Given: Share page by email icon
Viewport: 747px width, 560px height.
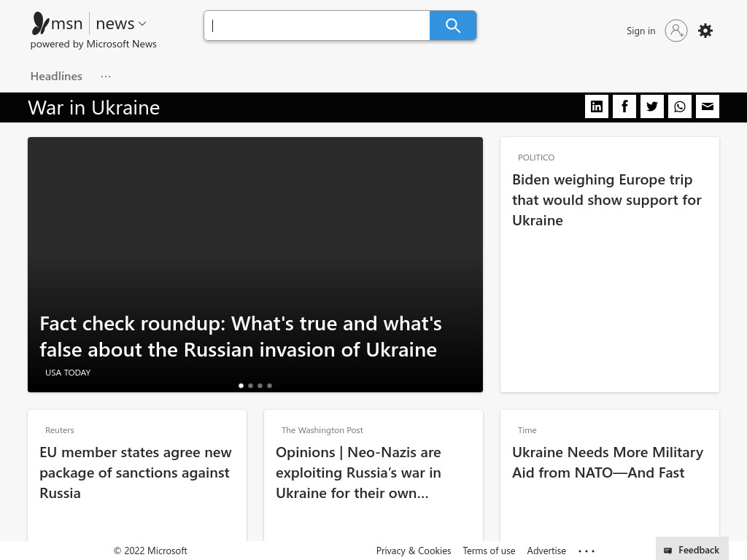Looking at the screenshot, I should click(708, 106).
